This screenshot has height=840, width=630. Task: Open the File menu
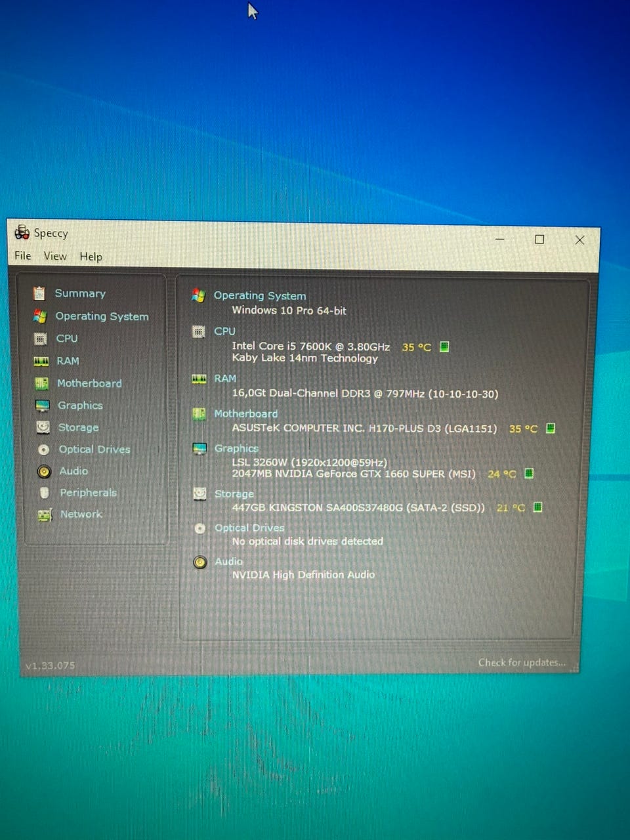[23, 255]
